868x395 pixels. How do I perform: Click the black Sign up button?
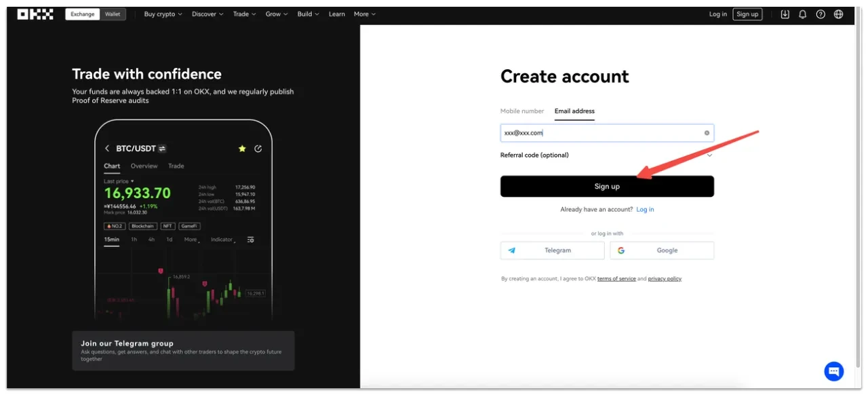point(607,187)
